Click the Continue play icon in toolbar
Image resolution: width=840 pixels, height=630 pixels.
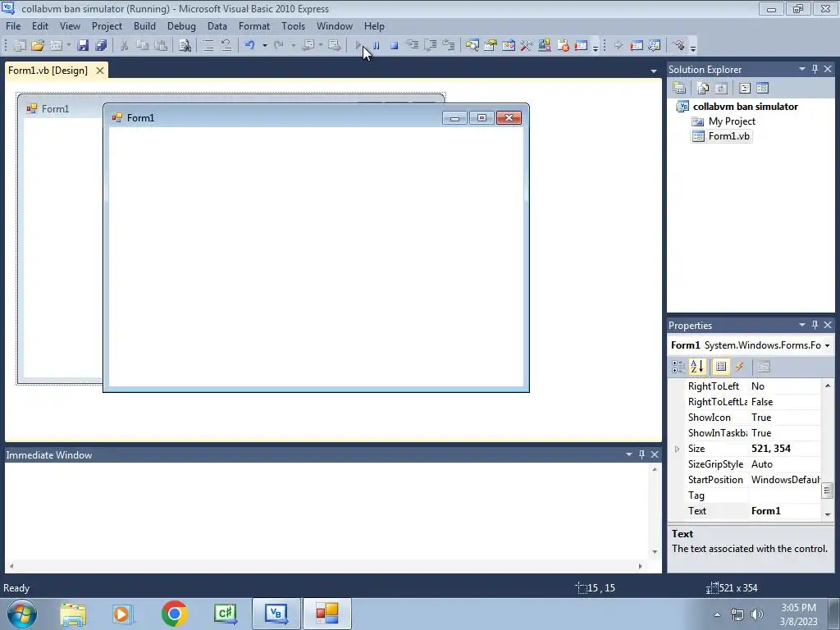pos(358,46)
